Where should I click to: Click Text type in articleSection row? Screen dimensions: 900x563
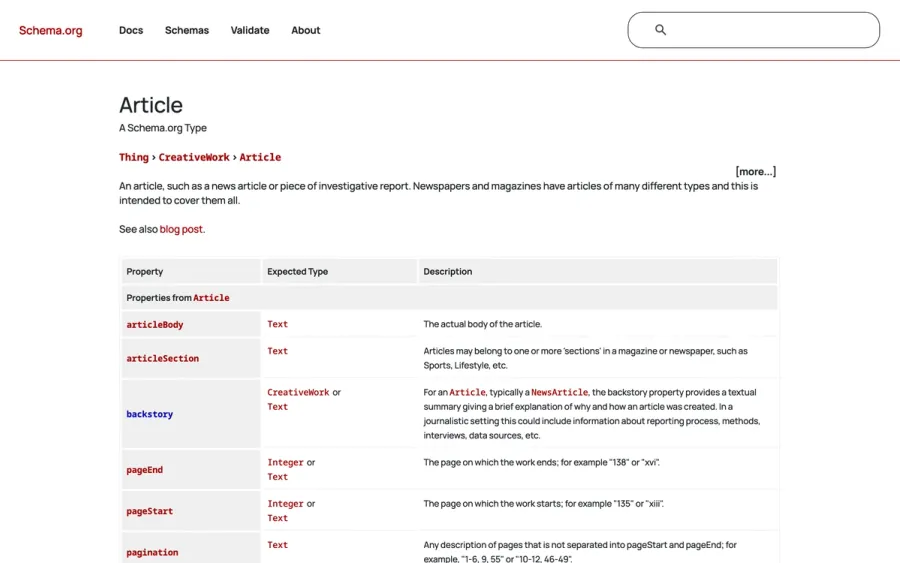(277, 351)
